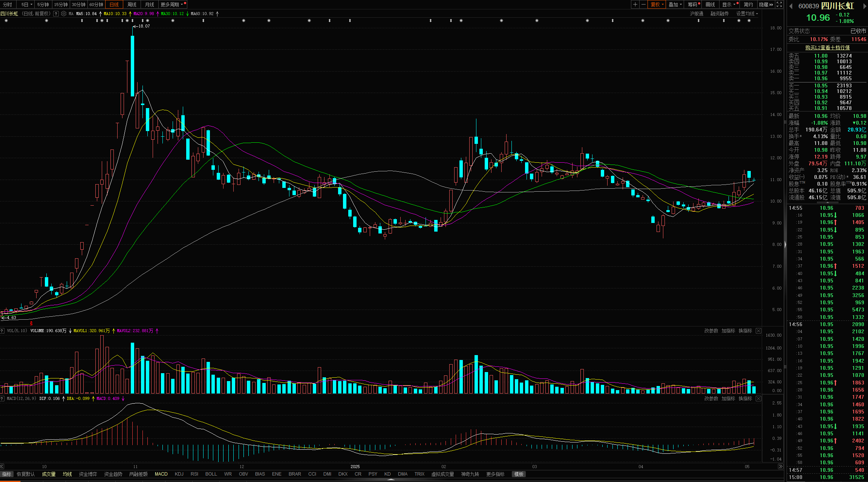Switch to 分时 intraday tab

pos(8,5)
